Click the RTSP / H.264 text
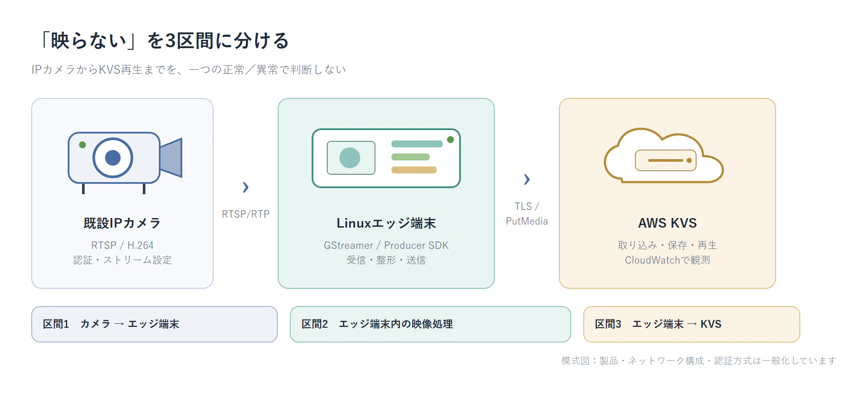 [122, 245]
